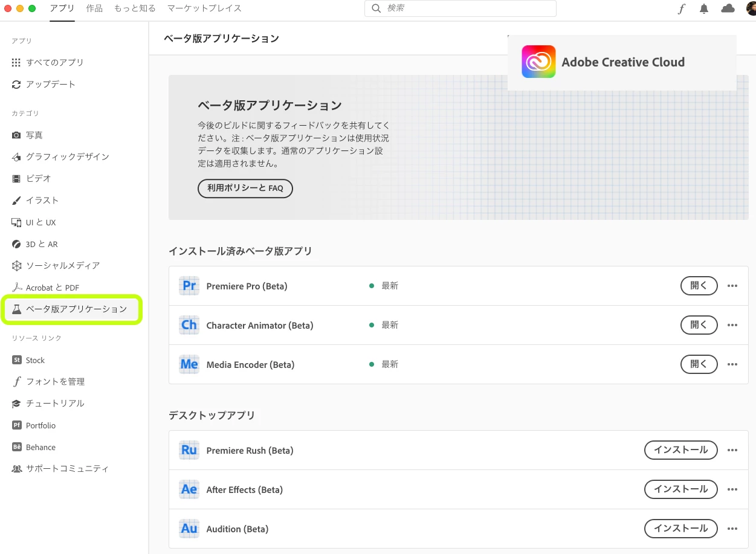Click the After Effects (Beta) app icon
Screen dimensions: 756x554
(189, 489)
